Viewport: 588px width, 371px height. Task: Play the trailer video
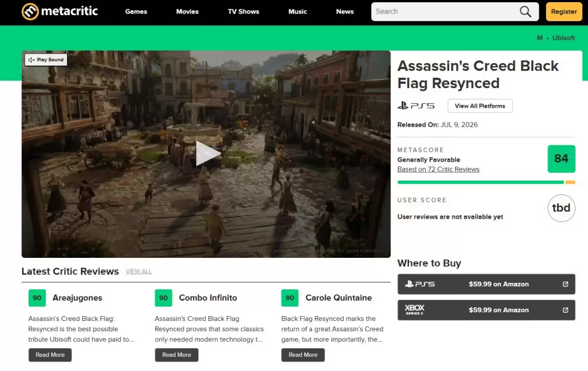[x=207, y=153]
